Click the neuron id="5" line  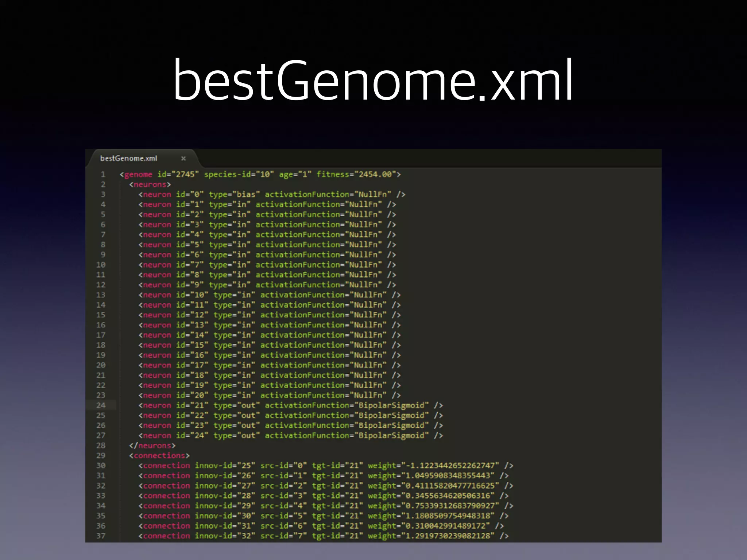pos(267,245)
